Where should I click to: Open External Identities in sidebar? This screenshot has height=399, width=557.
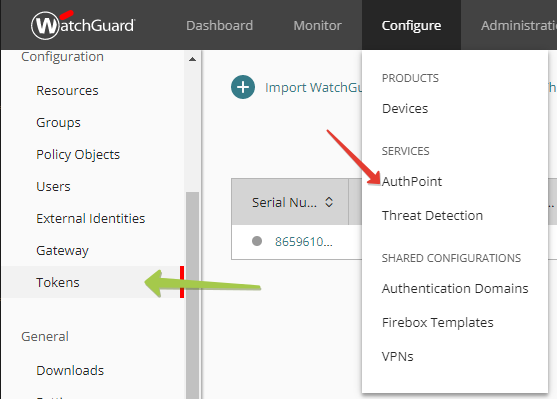pyautogui.click(x=91, y=219)
